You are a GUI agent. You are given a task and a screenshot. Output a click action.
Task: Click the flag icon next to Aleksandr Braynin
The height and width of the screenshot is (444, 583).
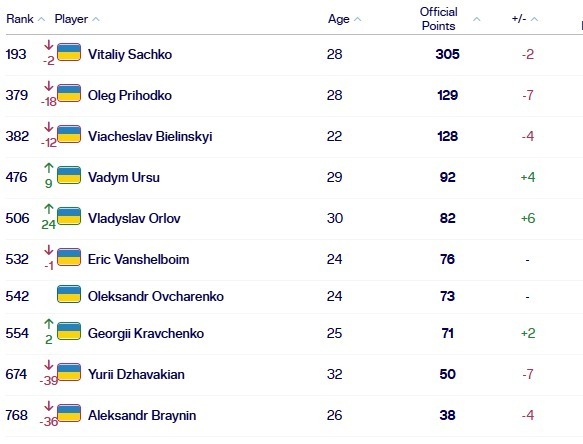(69, 413)
